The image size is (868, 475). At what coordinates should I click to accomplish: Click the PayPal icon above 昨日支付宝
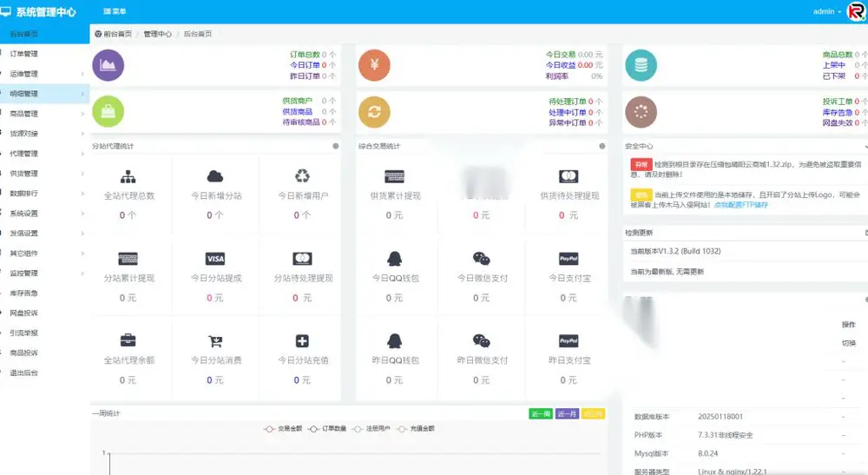click(x=569, y=340)
